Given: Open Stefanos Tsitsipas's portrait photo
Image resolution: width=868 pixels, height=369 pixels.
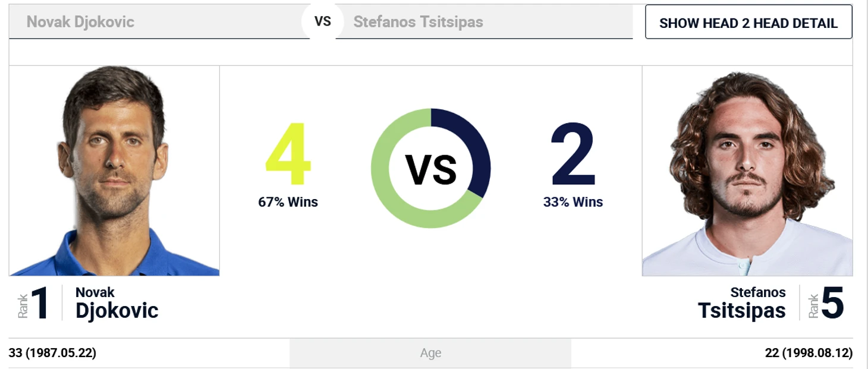Looking at the screenshot, I should (747, 171).
